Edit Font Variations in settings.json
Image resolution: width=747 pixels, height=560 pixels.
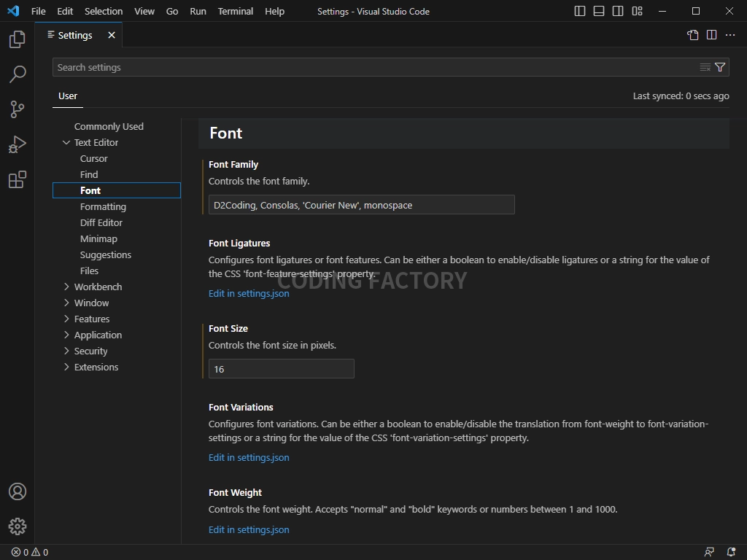pyautogui.click(x=249, y=458)
